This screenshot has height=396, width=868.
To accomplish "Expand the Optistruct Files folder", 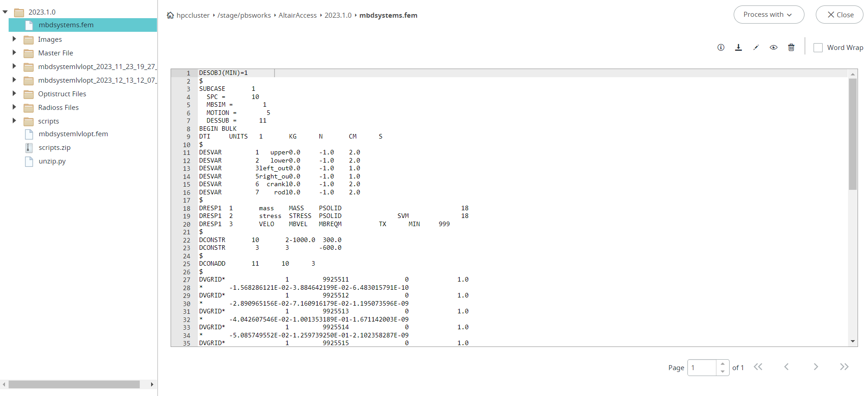I will 14,94.
